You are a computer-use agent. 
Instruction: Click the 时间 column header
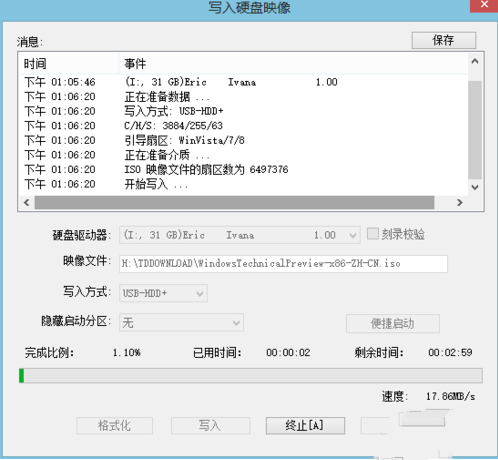point(69,63)
